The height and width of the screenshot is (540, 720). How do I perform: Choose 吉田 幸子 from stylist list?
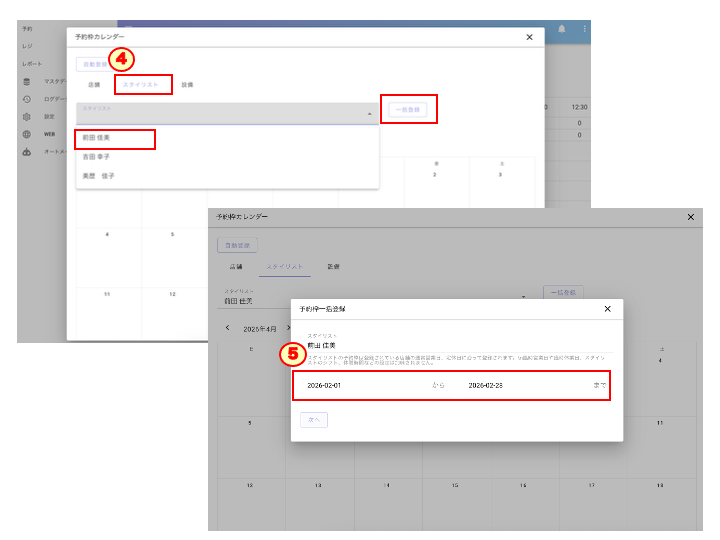coord(98,157)
